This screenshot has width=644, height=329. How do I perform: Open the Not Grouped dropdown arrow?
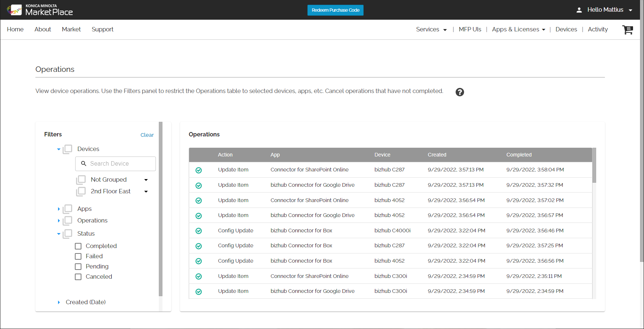[x=146, y=179]
